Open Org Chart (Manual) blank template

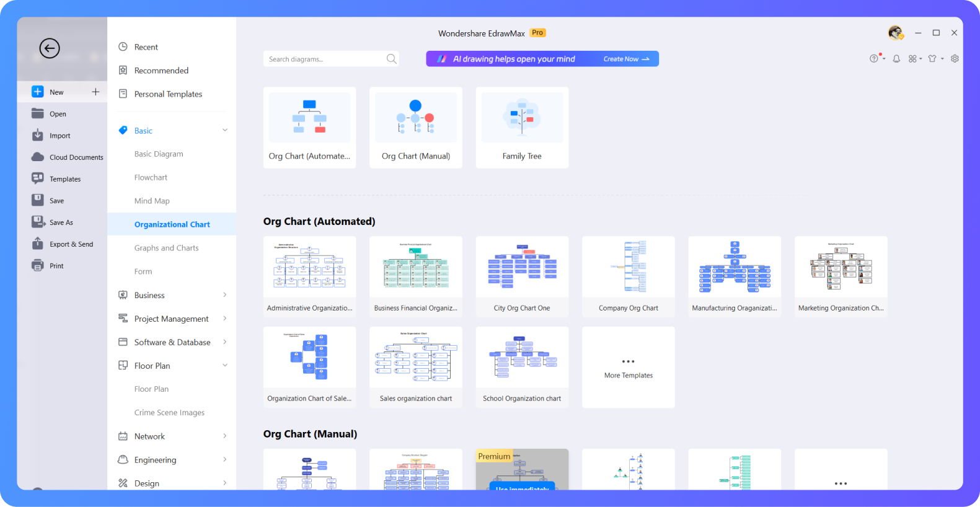(416, 128)
